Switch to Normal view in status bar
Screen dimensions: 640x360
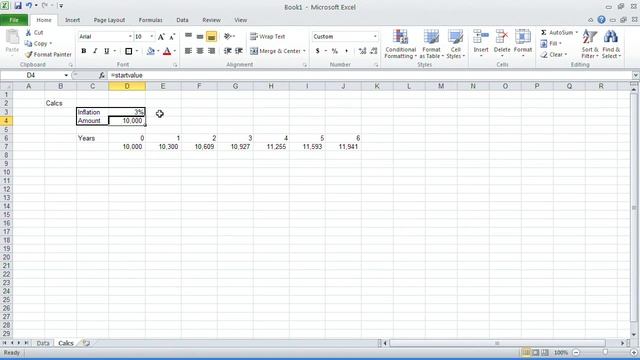(526, 352)
